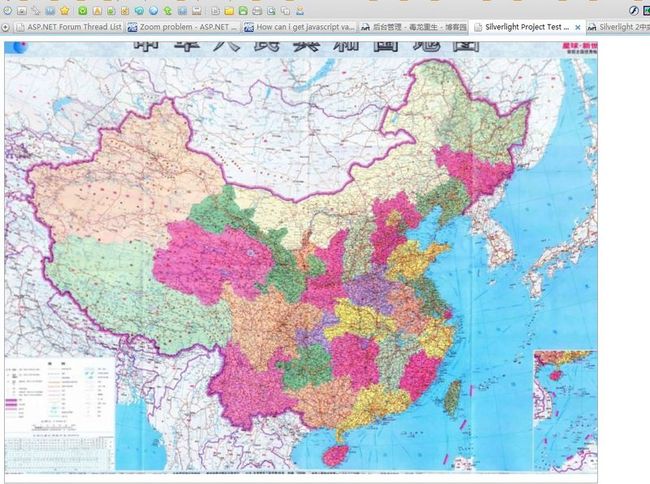
Task: Click the teal circular back-arrow icon
Action: click(x=139, y=11)
